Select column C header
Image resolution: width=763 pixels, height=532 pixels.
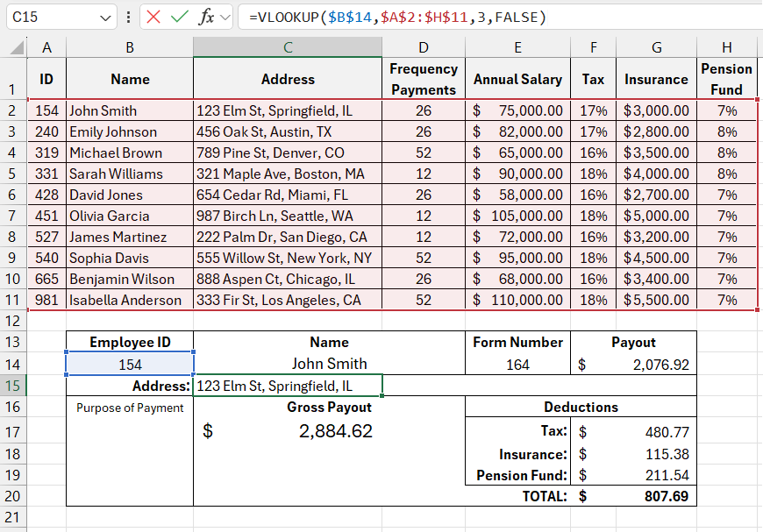click(x=288, y=47)
